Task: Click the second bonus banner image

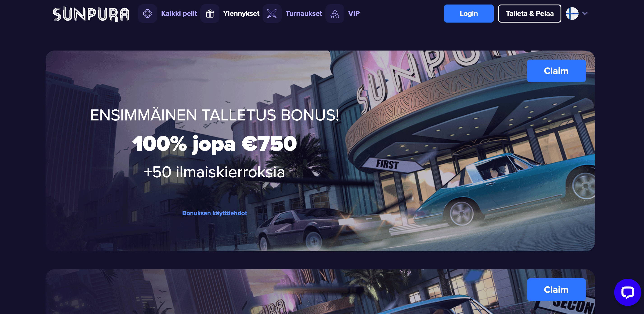Action: 320,291
